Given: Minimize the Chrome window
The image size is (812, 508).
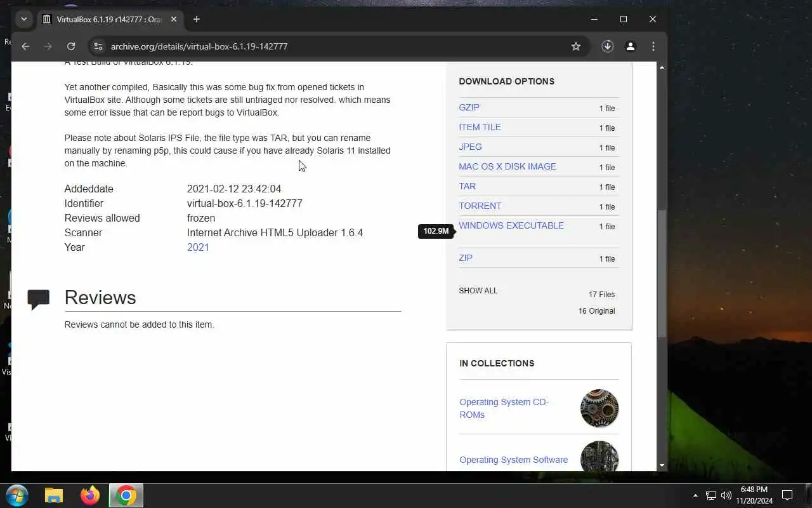Looking at the screenshot, I should (x=594, y=19).
